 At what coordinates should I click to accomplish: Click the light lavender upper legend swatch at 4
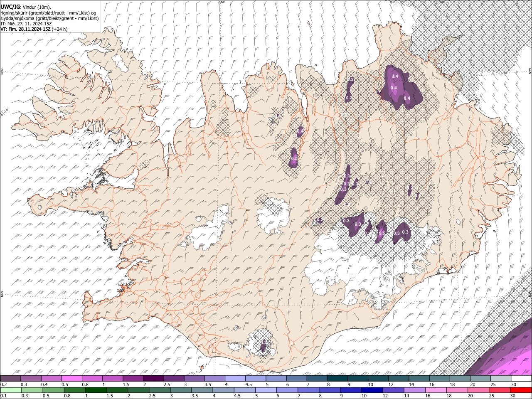(x=235, y=379)
